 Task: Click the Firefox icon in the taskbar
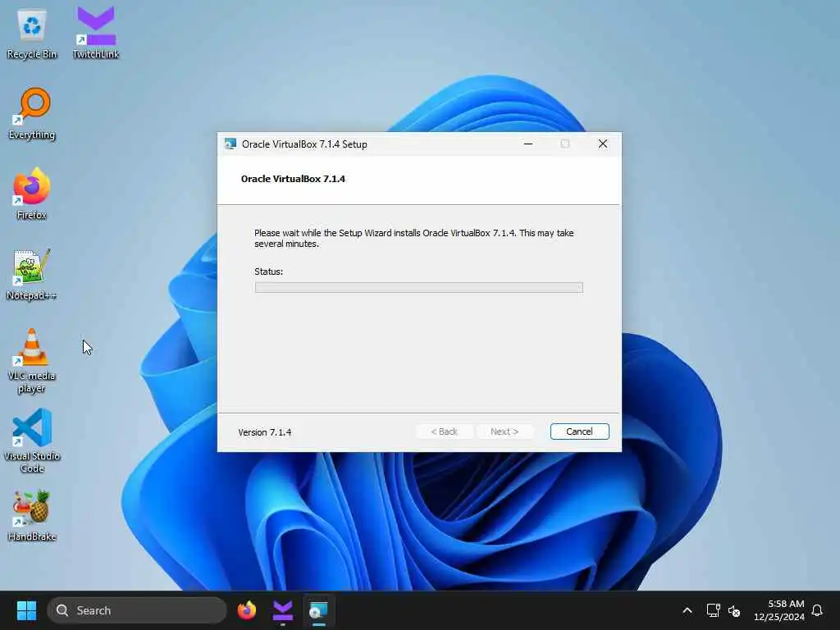(247, 610)
